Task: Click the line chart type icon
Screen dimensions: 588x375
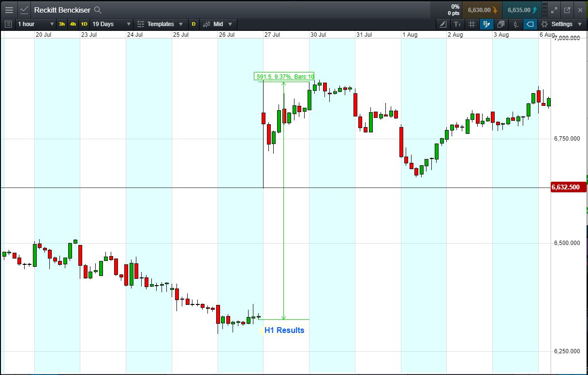Action: [x=24, y=10]
